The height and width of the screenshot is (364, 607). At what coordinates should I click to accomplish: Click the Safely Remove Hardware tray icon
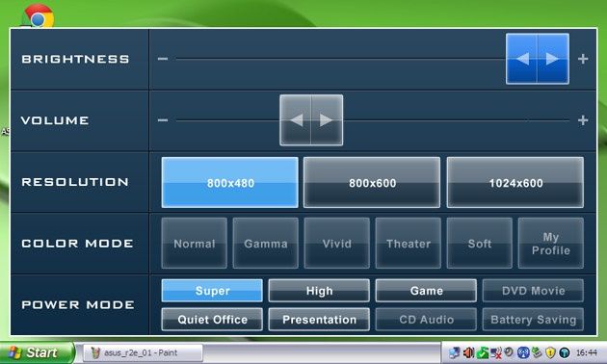pyautogui.click(x=537, y=352)
